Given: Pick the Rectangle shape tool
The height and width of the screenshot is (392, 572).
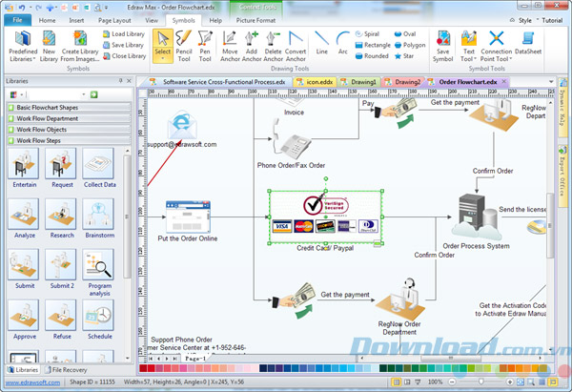Looking at the screenshot, I should click(373, 45).
